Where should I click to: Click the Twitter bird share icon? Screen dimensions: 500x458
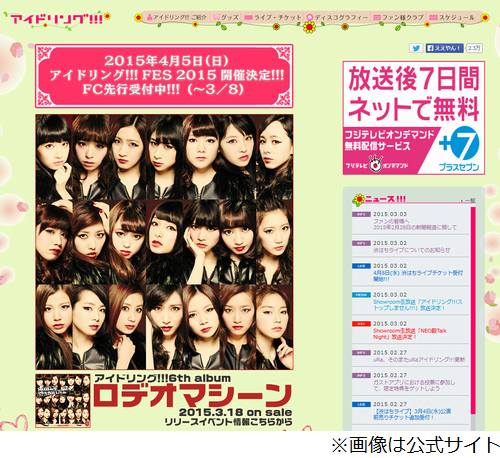click(416, 48)
